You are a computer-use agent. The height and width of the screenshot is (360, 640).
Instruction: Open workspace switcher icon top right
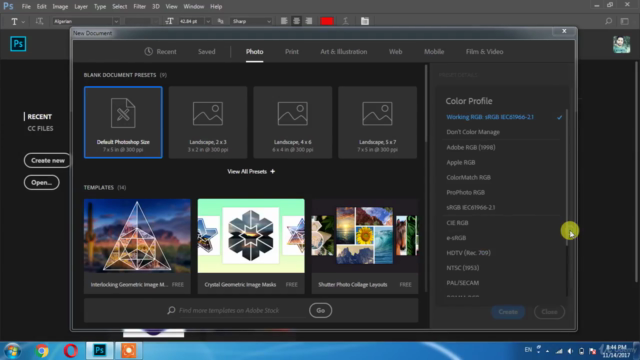point(624,21)
